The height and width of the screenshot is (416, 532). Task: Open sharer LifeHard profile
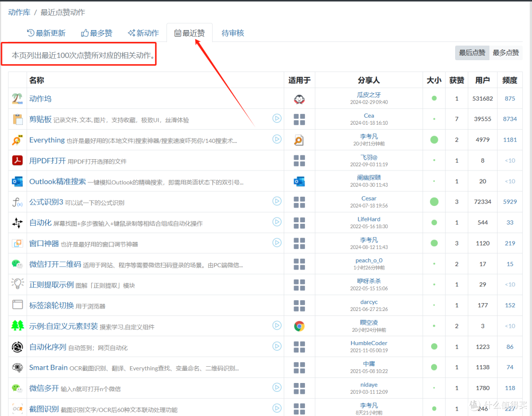tap(369, 219)
